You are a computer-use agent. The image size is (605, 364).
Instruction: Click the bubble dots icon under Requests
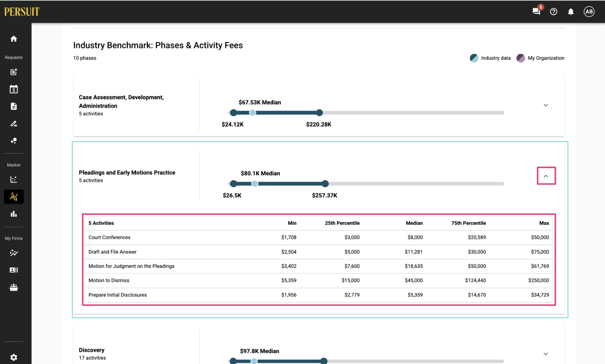(14, 141)
